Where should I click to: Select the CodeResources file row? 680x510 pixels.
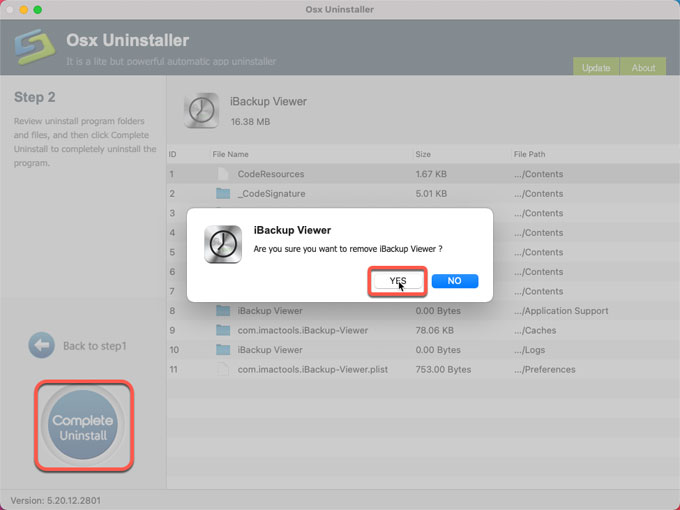pyautogui.click(x=423, y=174)
